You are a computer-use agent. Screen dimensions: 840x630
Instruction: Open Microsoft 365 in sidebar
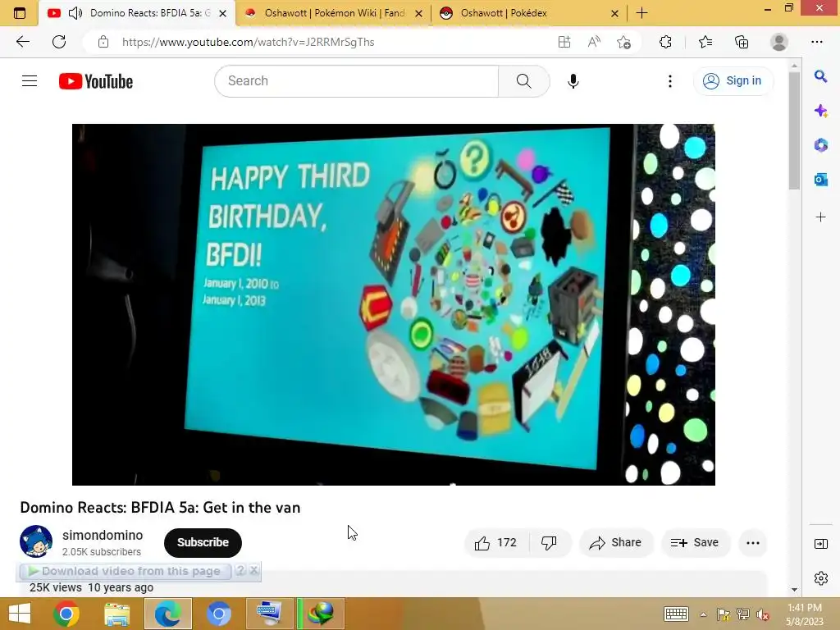(820, 145)
